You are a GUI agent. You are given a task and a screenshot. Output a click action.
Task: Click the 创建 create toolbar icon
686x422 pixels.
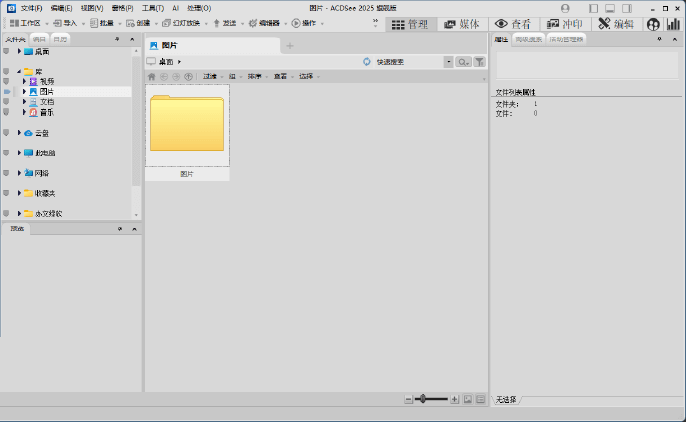click(130, 23)
